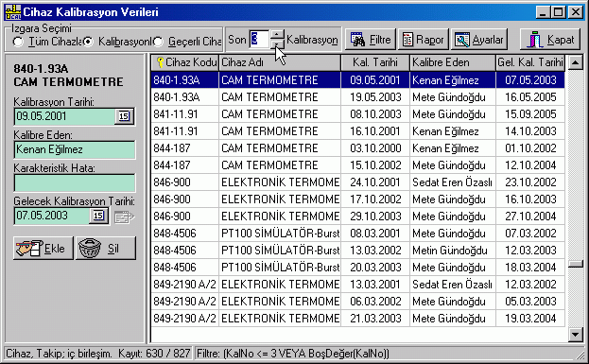
Task: Select row 846-900 dated 24.10.2001
Action: tap(357, 182)
